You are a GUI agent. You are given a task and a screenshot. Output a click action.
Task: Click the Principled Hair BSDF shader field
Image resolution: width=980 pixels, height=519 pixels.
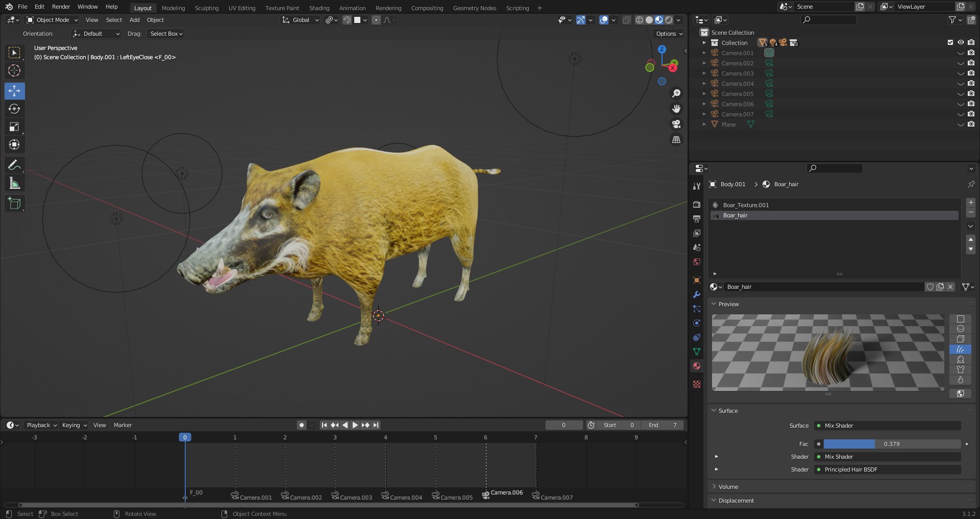[888, 469]
